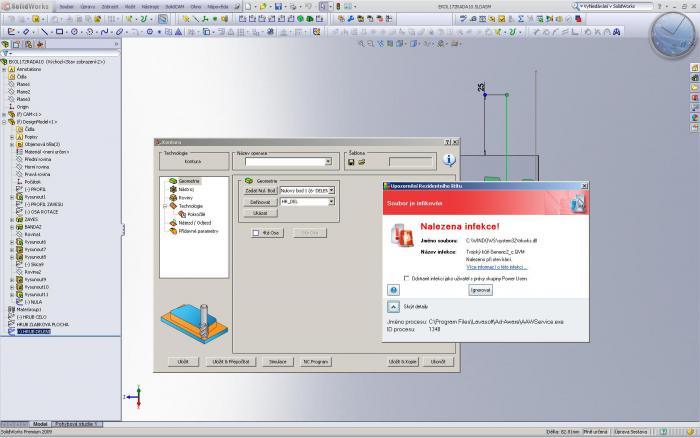The height and width of the screenshot is (438, 700).
Task: Click the blue info icon in Kontura dialog
Action: tap(449, 159)
